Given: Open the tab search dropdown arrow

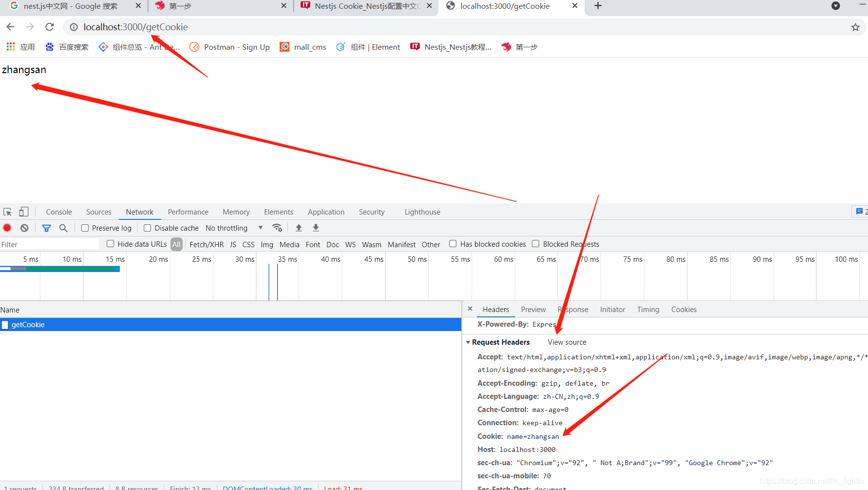Looking at the screenshot, I should 836,6.
